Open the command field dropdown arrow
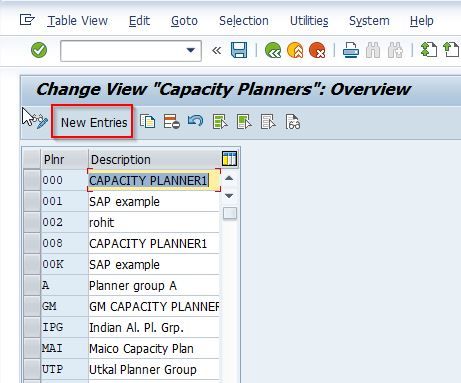 point(191,51)
